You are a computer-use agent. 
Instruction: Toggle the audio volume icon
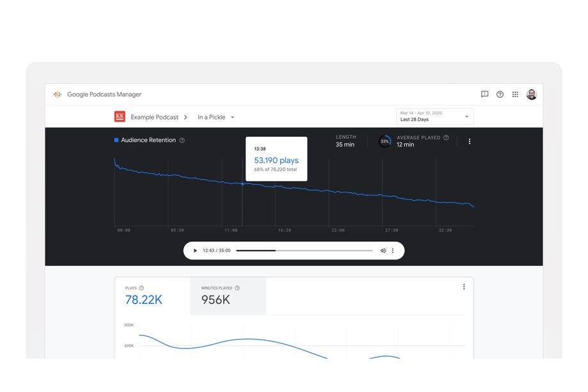[383, 251]
